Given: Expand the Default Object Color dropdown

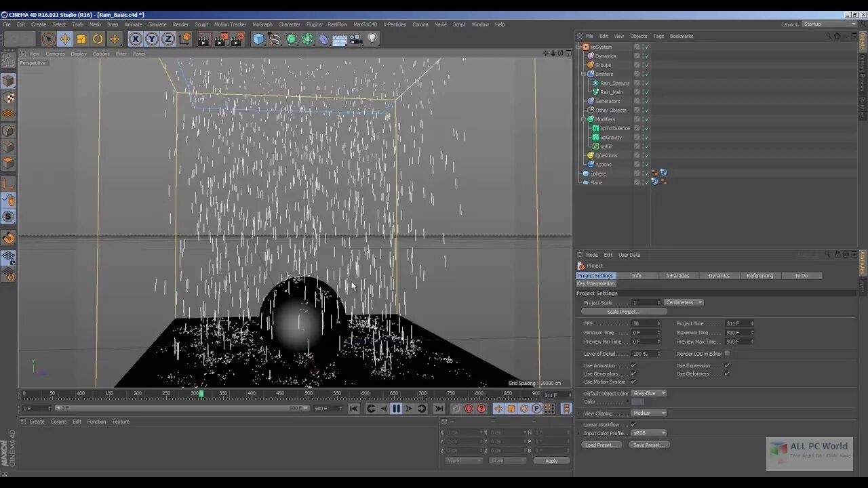Looking at the screenshot, I should pyautogui.click(x=650, y=393).
